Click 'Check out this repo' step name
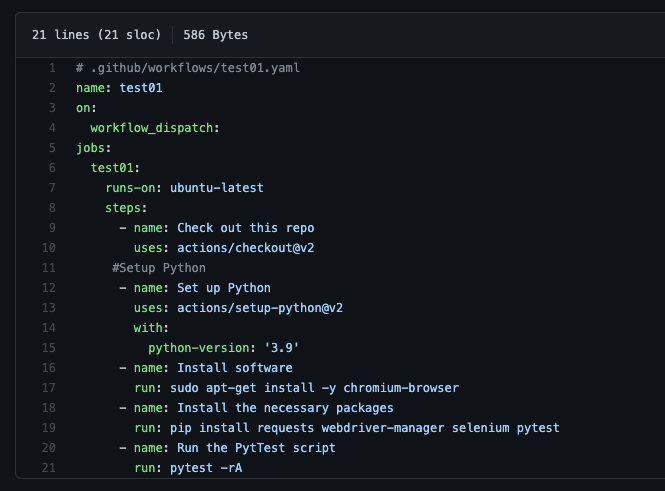The width and height of the screenshot is (665, 491). [246, 228]
